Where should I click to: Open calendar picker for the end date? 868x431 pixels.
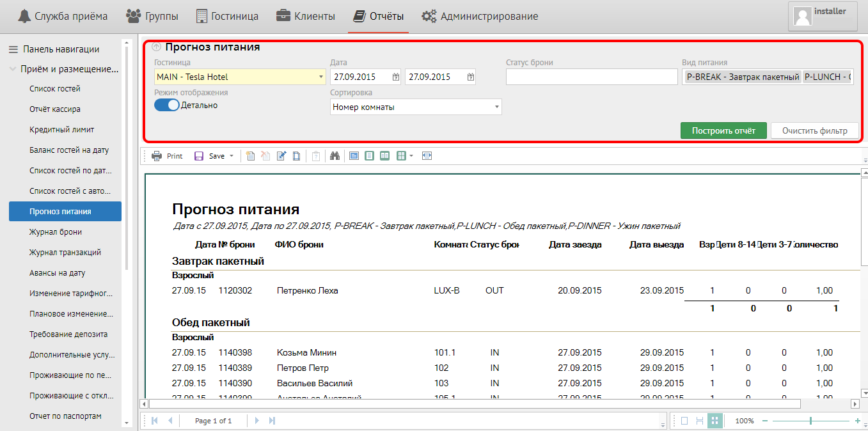point(471,77)
